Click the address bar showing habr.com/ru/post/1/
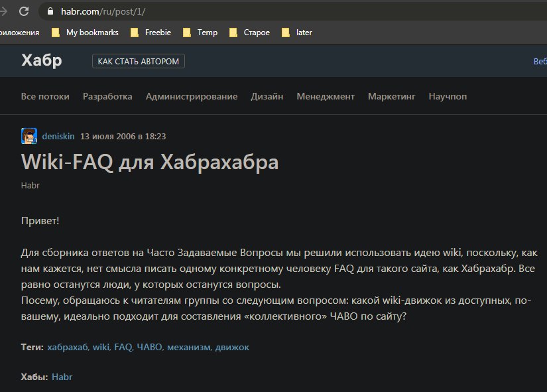 tap(293, 11)
